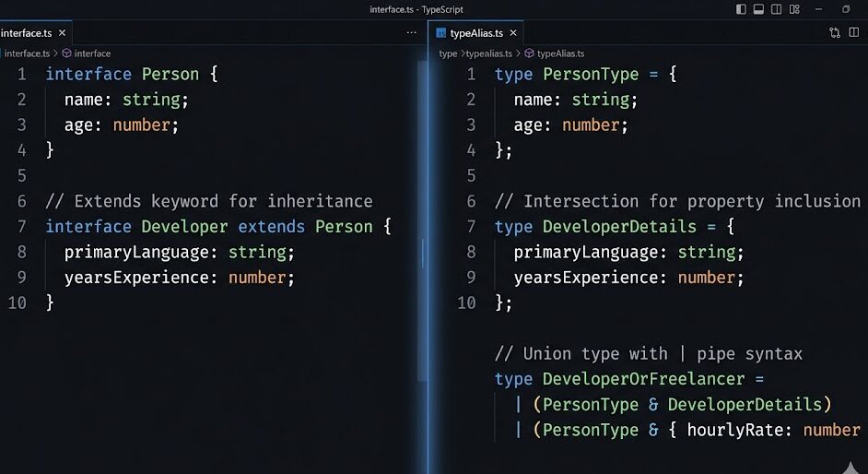
Task: Click 'yearsExperience: number;' in interface.ts
Action: coord(180,278)
